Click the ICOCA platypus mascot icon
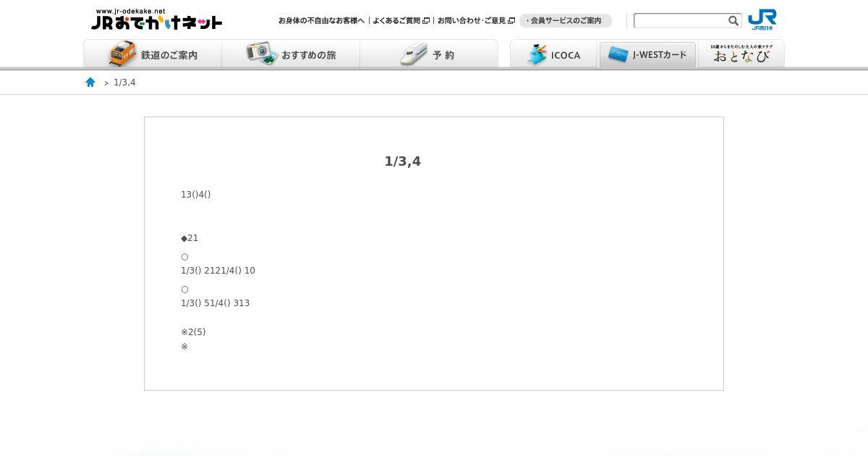This screenshot has width=868, height=456. 537,54
